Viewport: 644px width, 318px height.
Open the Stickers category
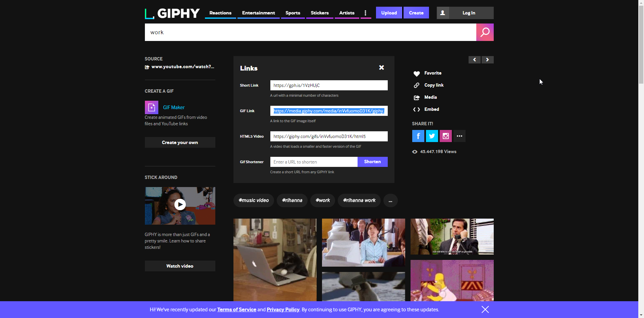(319, 13)
